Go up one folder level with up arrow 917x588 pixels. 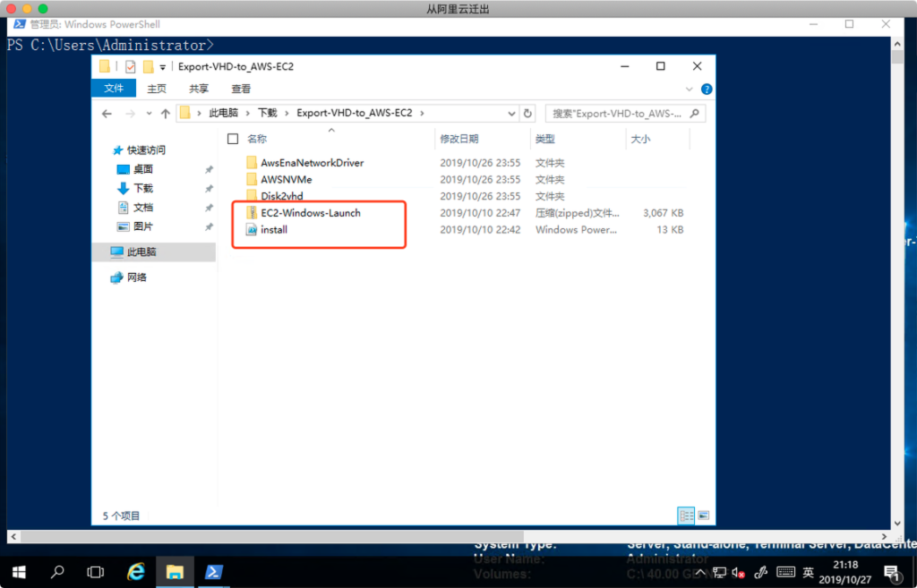pos(166,114)
